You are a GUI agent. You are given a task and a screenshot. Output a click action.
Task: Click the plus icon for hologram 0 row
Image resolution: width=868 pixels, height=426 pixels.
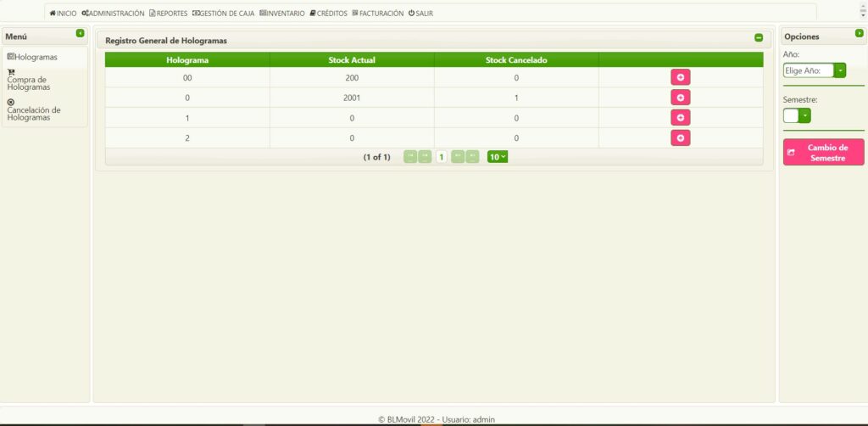680,98
